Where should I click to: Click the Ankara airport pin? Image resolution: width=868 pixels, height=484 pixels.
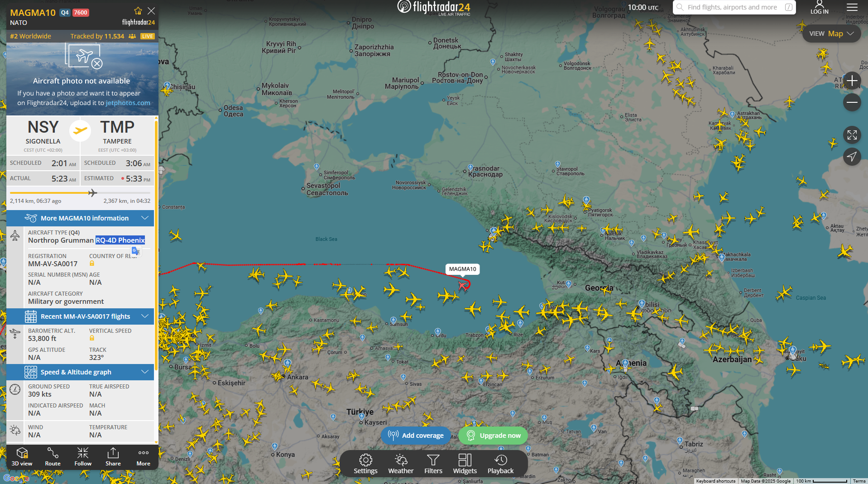click(288, 363)
